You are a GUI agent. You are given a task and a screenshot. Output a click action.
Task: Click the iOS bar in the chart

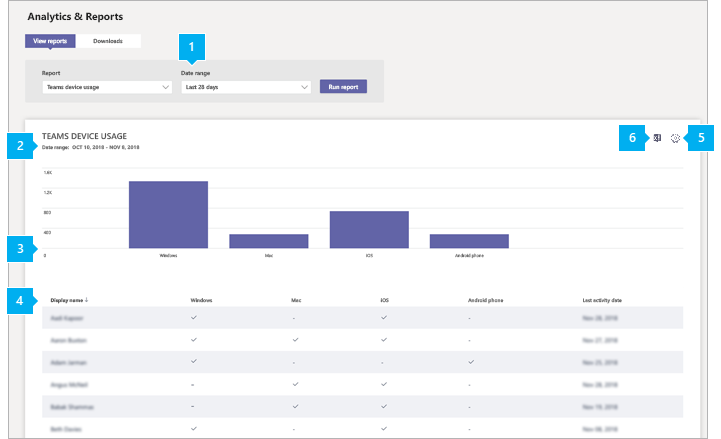pos(369,230)
